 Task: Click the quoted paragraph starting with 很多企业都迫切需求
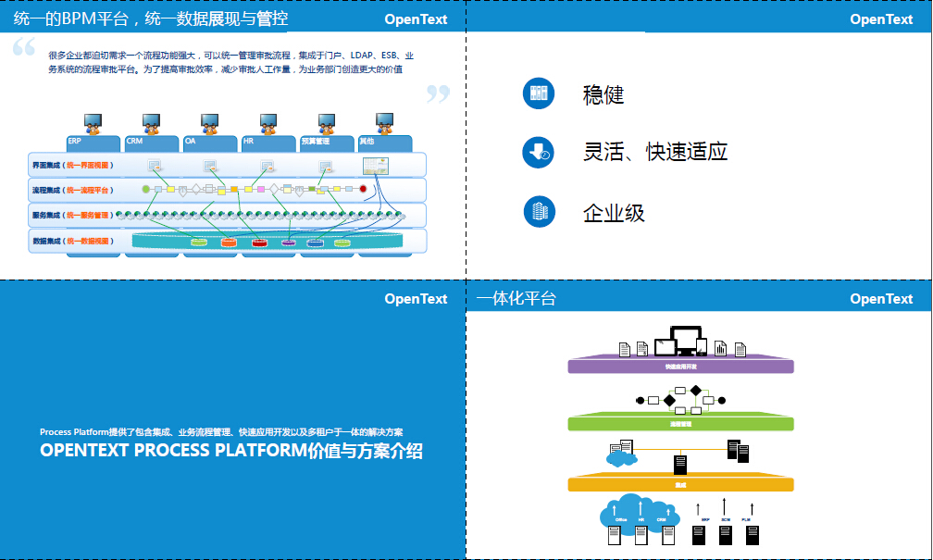pos(230,63)
